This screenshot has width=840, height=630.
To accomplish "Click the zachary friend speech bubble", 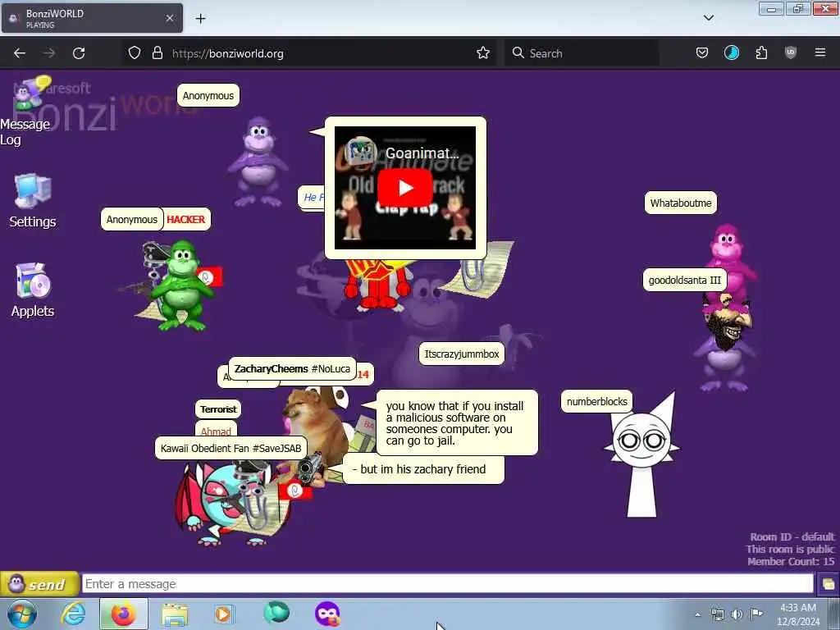I will (423, 470).
